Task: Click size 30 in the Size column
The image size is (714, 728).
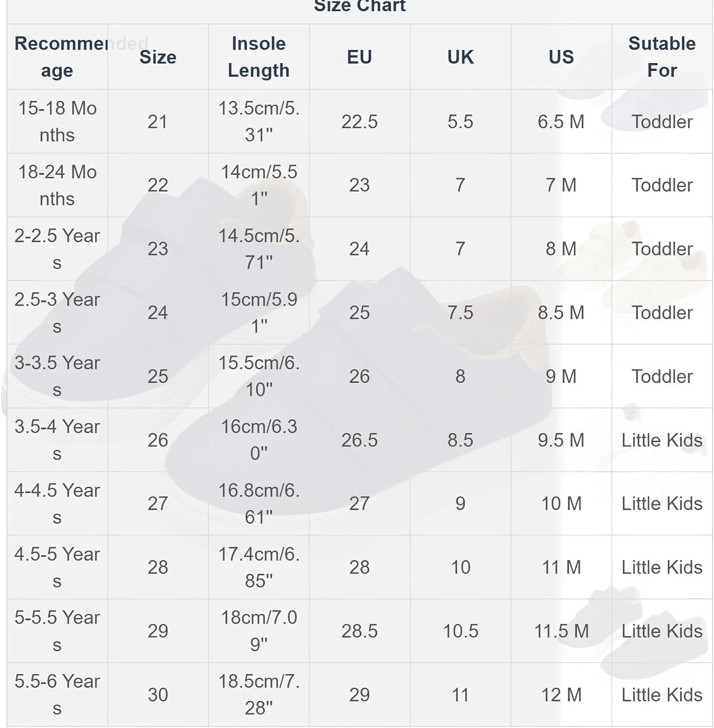Action: 158,695
